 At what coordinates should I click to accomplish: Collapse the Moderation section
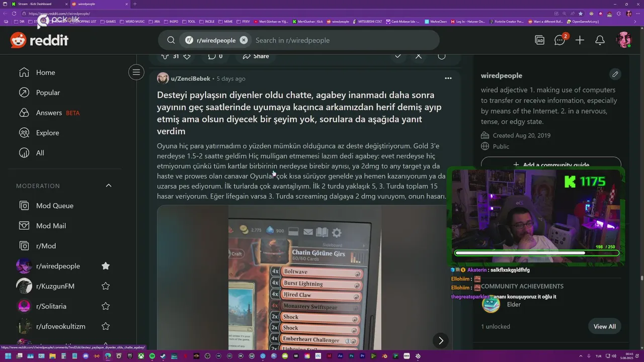(x=109, y=186)
